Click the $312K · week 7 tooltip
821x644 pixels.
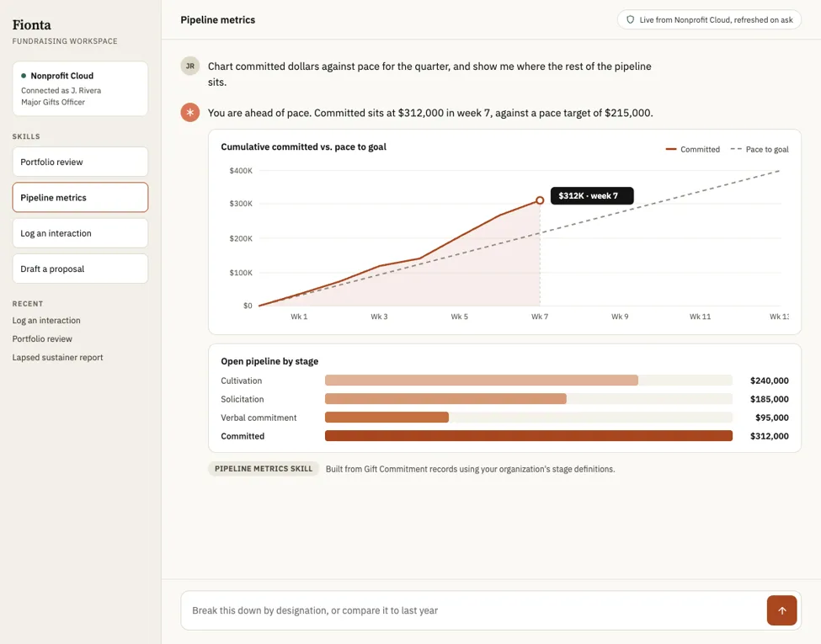(592, 196)
